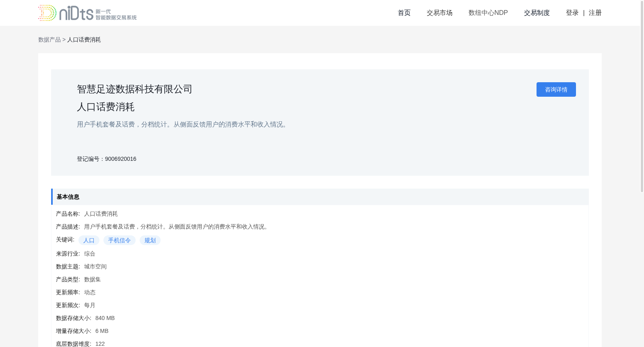The width and height of the screenshot is (644, 347).
Task: Click the 来源行业 value 综合
Action: (x=90, y=253)
